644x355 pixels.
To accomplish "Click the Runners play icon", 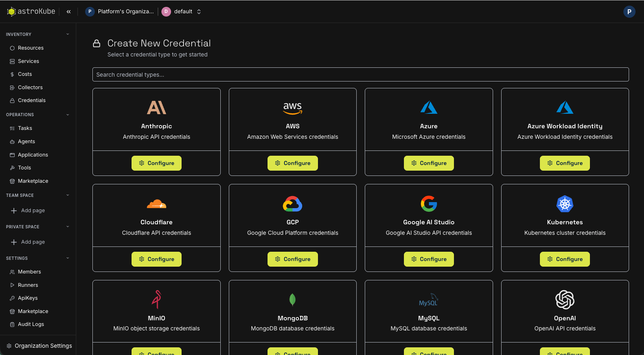I will (x=12, y=285).
